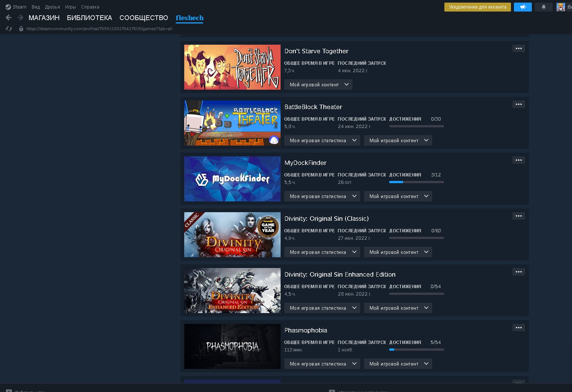
Task: Open the Библиотека tab
Action: [89, 18]
